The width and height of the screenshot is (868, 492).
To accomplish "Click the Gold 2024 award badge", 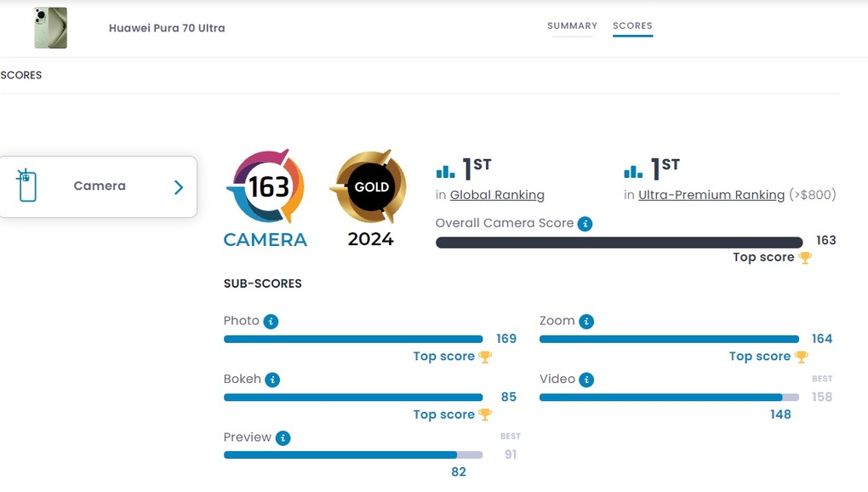I will (x=370, y=197).
